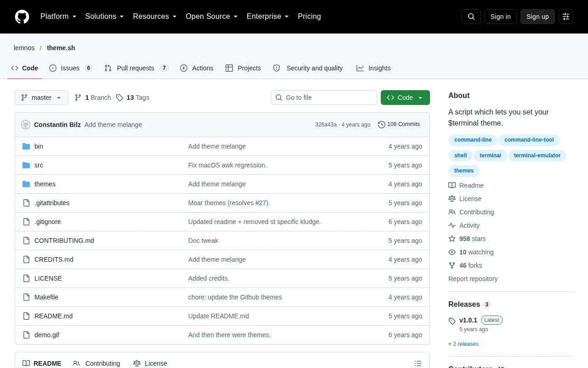Click the src folder icon
The height and width of the screenshot is (368, 588).
pyautogui.click(x=26, y=165)
